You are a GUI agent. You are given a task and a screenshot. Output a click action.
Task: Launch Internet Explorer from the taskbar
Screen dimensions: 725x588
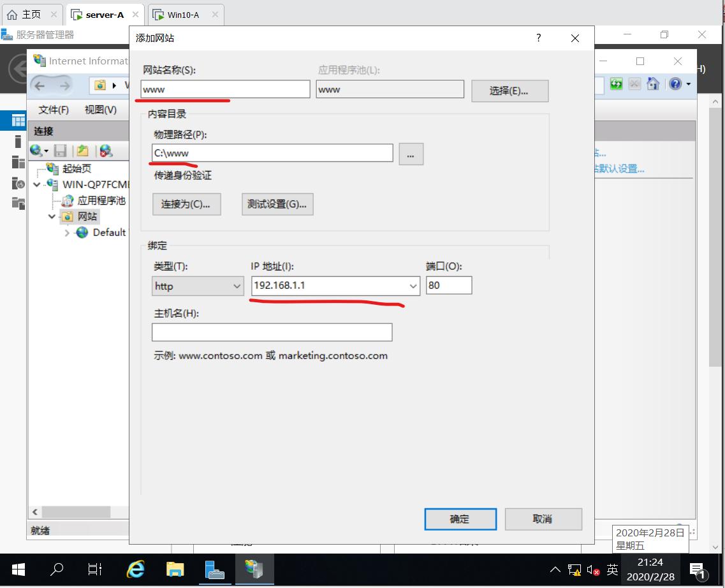135,570
